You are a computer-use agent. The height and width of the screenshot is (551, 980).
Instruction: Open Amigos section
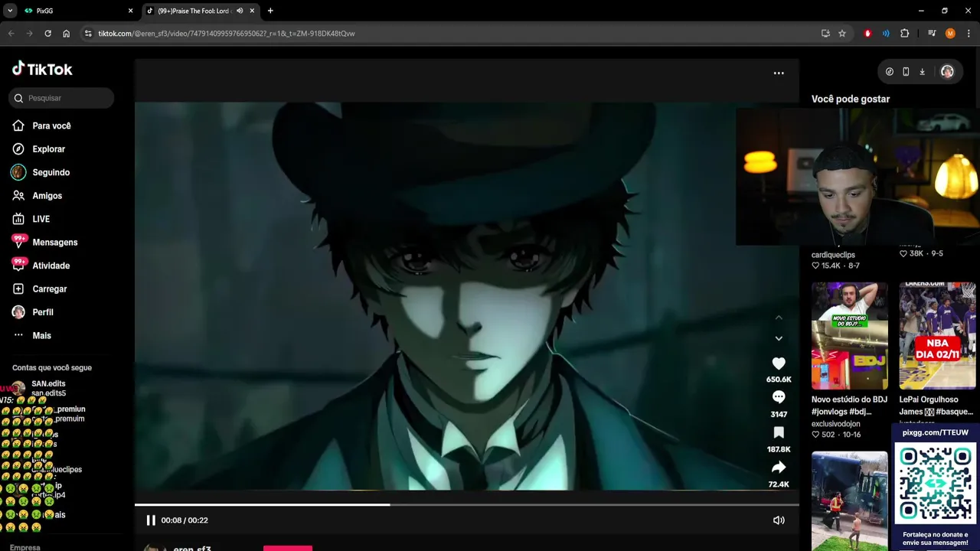[x=38, y=196]
